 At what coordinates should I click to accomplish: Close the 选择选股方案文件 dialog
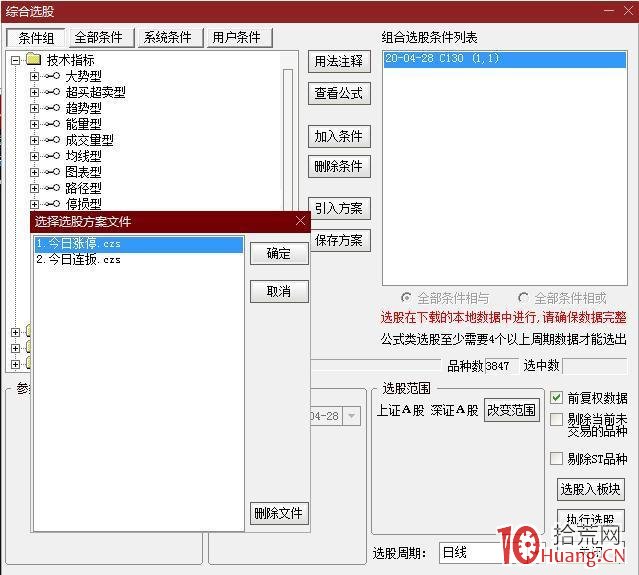(300, 221)
